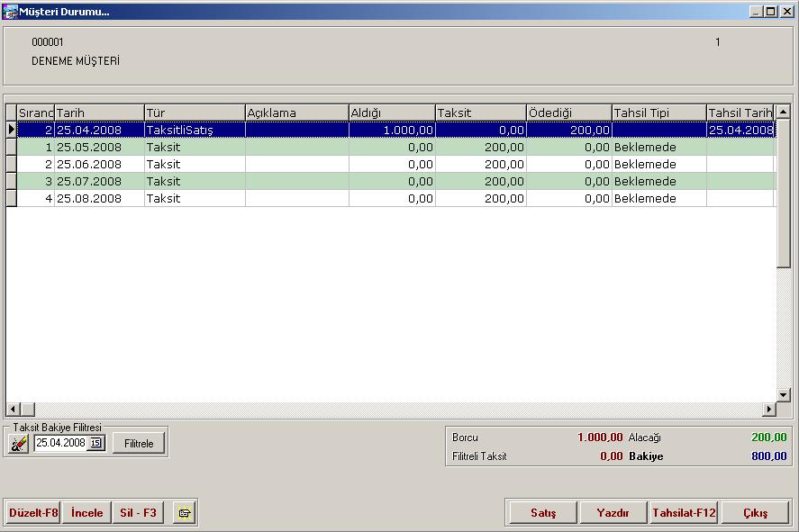This screenshot has height=532, width=799.
Task: Click the eraser icon to clear the filter
Action: click(x=19, y=443)
